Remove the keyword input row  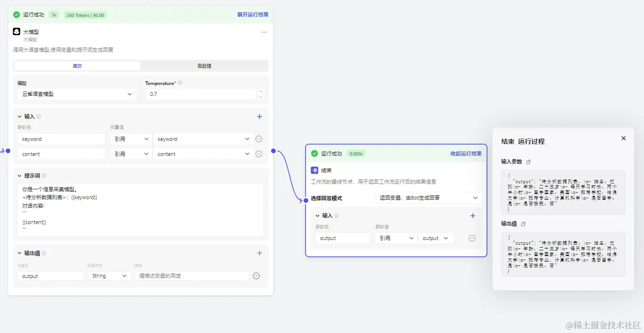pyautogui.click(x=259, y=139)
